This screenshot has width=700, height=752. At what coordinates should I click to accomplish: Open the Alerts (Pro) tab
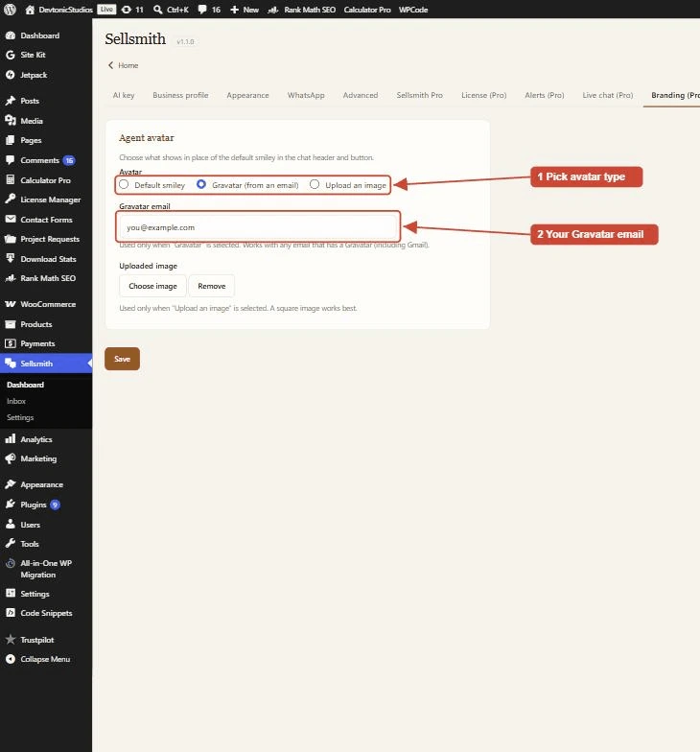[x=545, y=95]
